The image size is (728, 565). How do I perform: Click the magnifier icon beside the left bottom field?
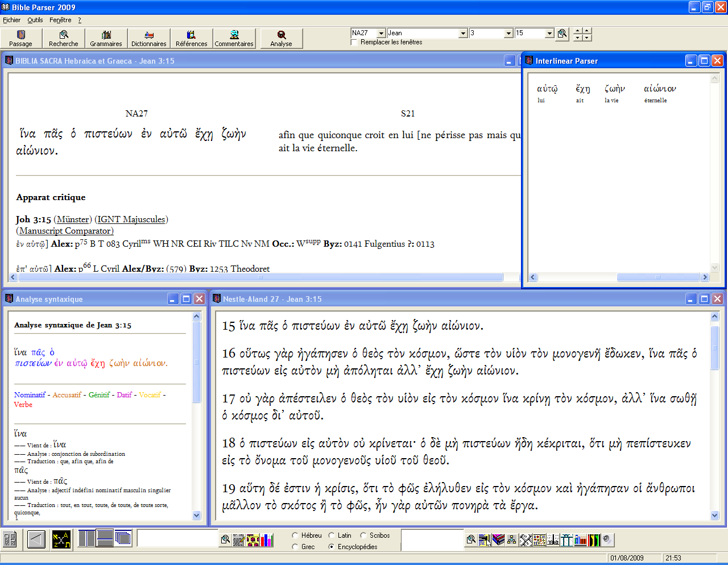[226, 539]
